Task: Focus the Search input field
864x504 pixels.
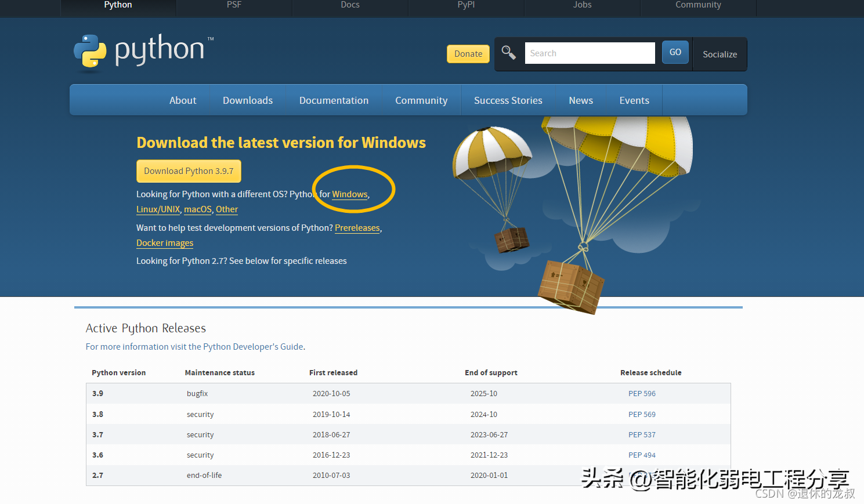Action: pyautogui.click(x=590, y=53)
